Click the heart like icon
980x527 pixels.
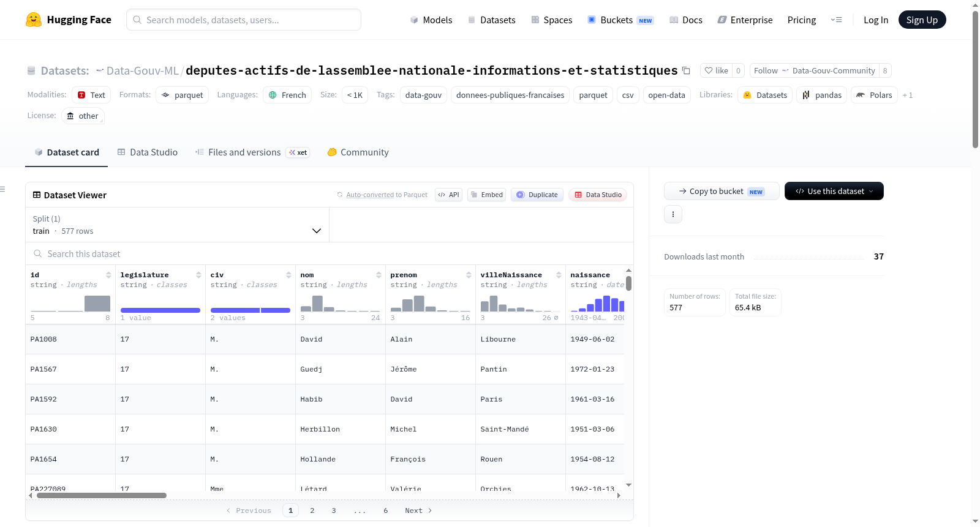[x=709, y=71]
